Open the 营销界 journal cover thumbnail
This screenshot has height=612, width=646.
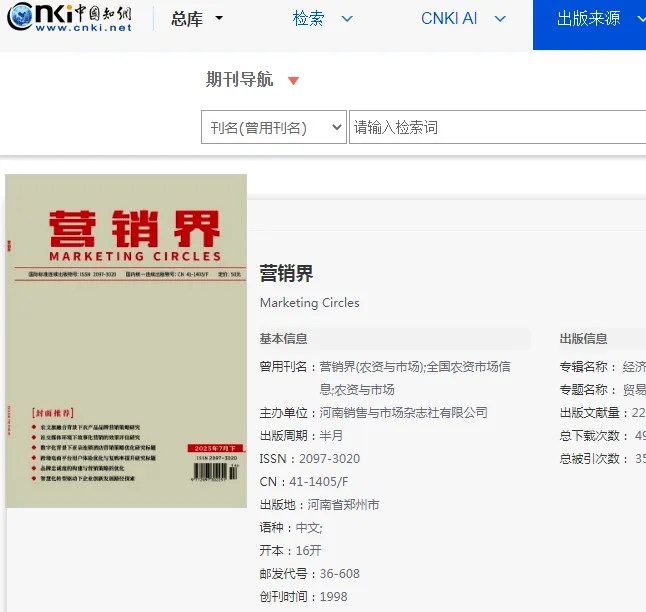pos(126,341)
